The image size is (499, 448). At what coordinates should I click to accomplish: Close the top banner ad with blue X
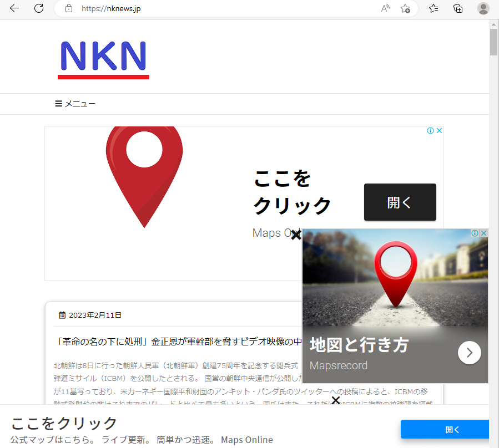[439, 130]
